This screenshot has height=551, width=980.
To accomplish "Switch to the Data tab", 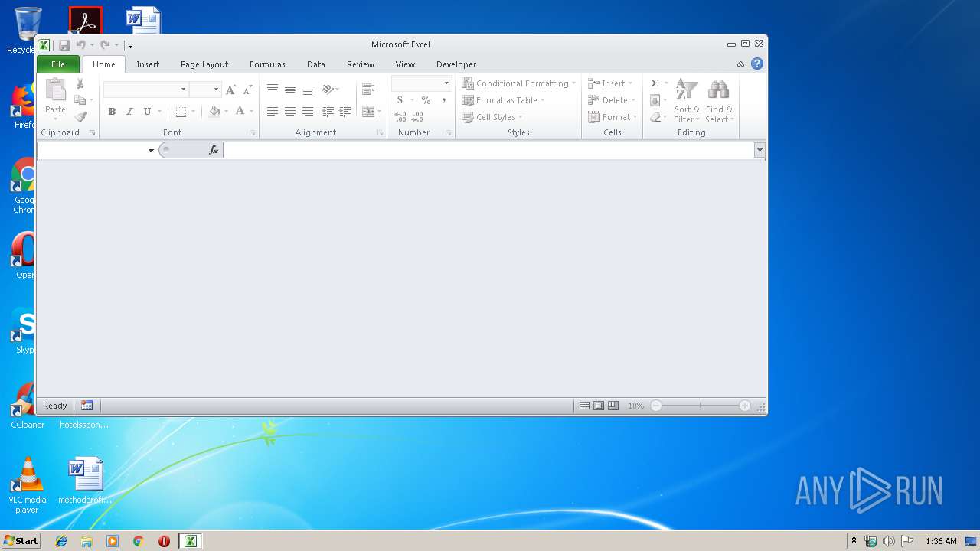I will [x=315, y=64].
